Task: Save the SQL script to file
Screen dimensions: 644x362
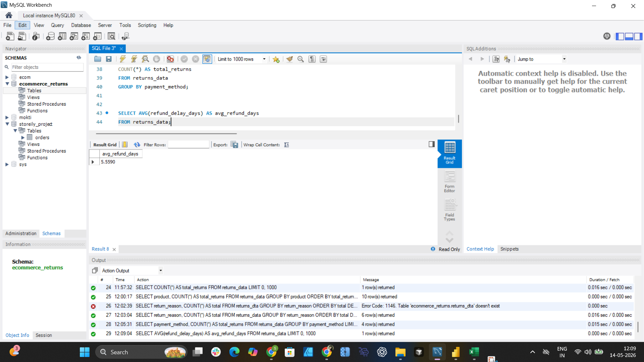Action: (109, 59)
